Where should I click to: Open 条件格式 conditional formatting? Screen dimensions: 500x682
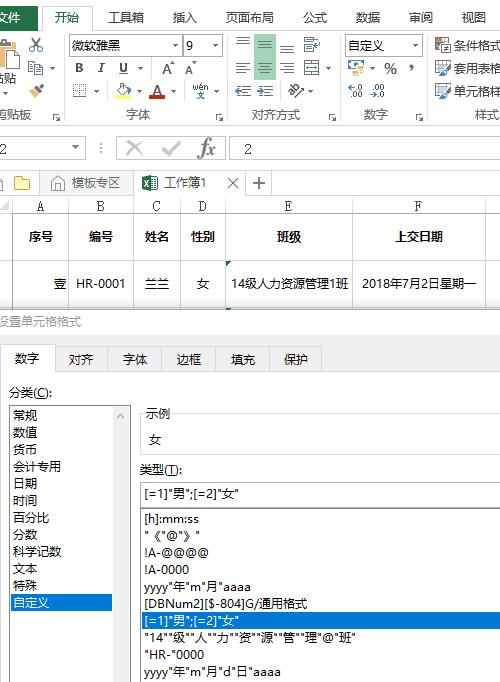pos(467,45)
